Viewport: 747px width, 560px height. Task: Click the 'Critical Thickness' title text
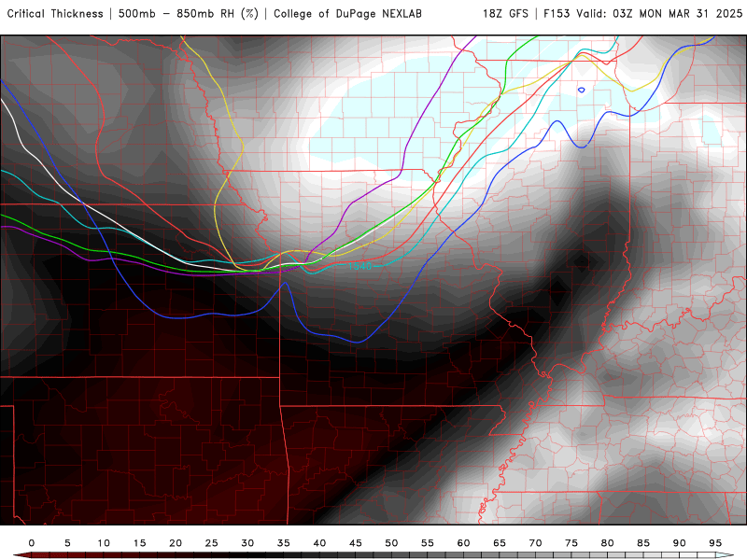click(x=55, y=14)
